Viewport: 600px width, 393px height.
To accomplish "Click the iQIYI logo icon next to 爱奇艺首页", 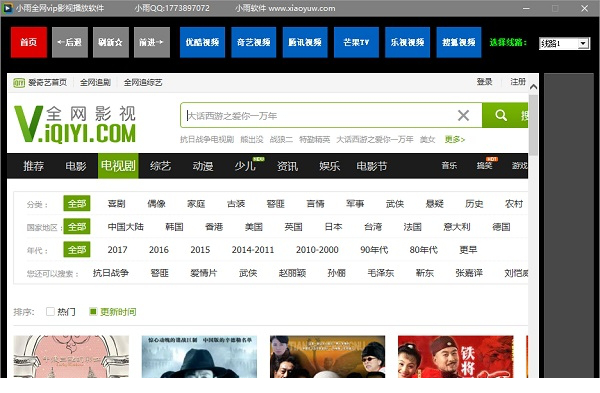I will pyautogui.click(x=19, y=83).
